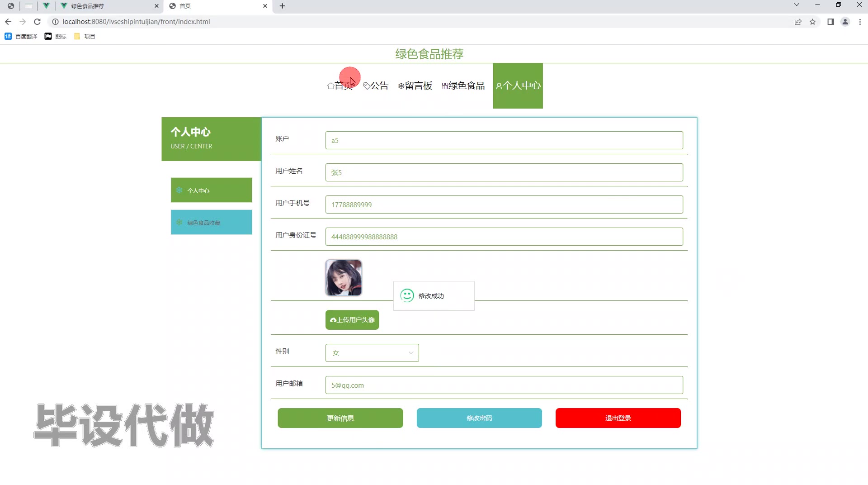The height and width of the screenshot is (485, 868).
Task: Click the 修改成功 notification message
Action: coord(434,296)
